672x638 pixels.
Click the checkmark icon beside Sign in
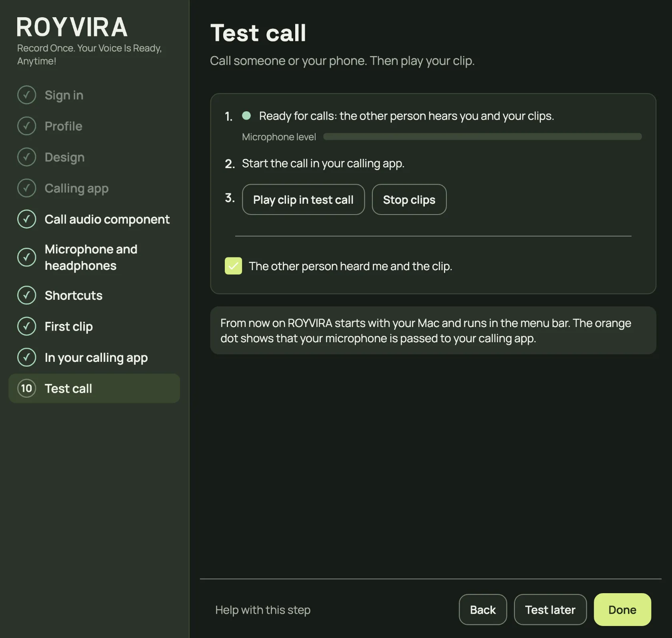pyautogui.click(x=27, y=95)
